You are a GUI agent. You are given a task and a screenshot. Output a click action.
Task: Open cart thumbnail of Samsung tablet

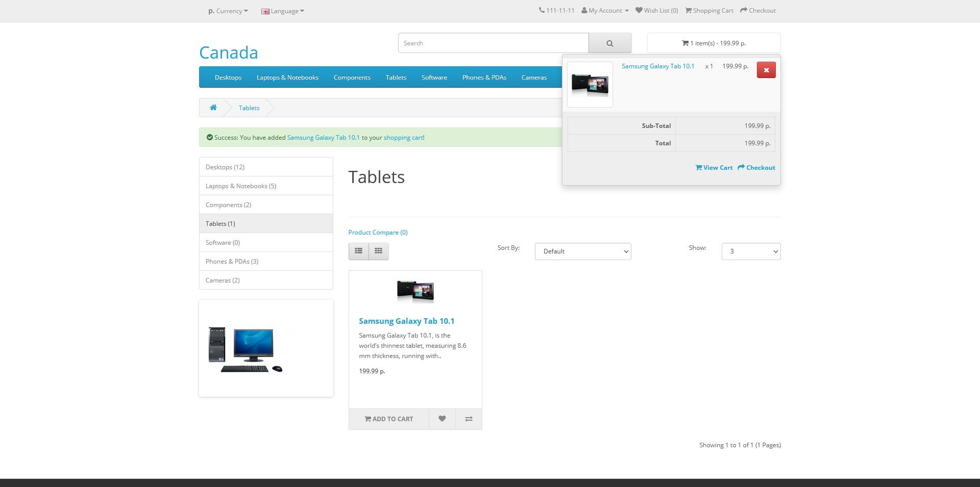[x=590, y=85]
